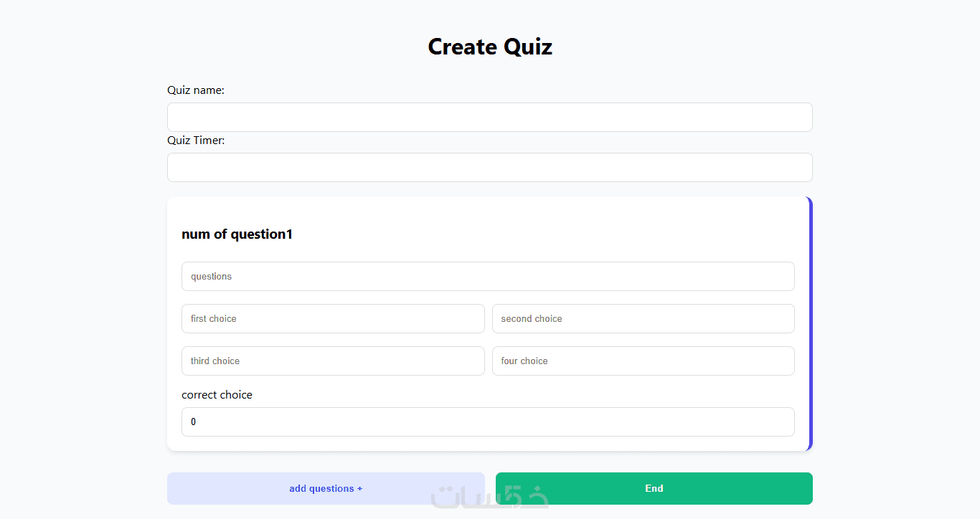Focus the correct choice number field
The height and width of the screenshot is (519, 980).
tap(488, 422)
